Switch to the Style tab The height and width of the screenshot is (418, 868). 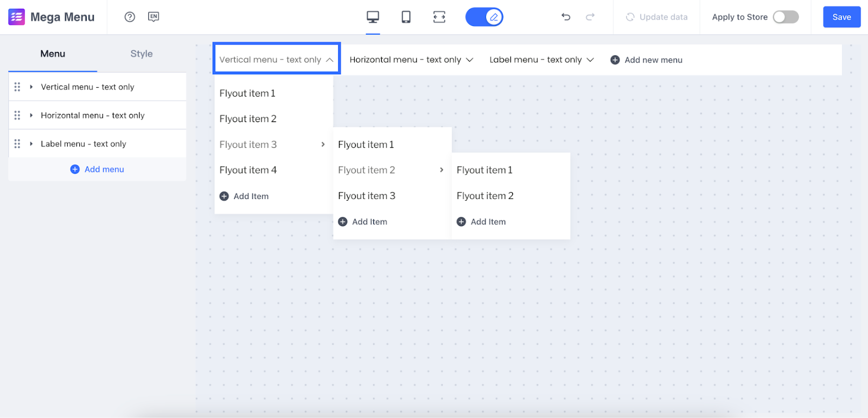click(142, 54)
